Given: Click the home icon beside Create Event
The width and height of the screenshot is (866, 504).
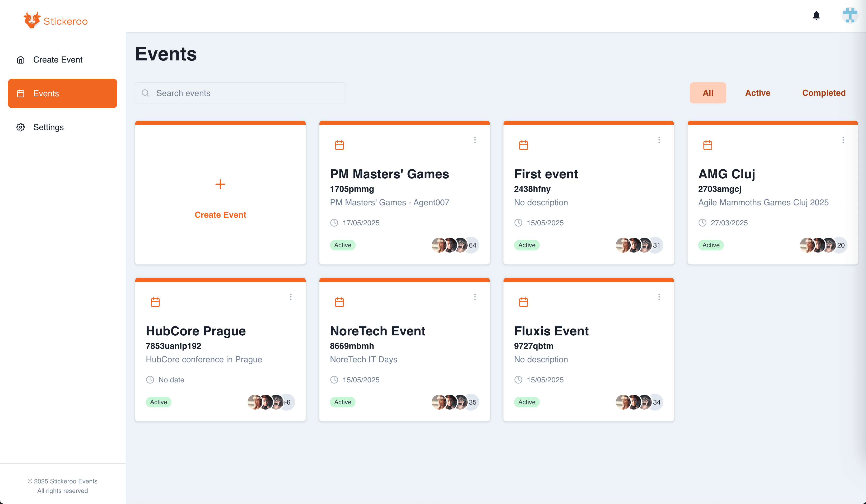Looking at the screenshot, I should point(21,60).
